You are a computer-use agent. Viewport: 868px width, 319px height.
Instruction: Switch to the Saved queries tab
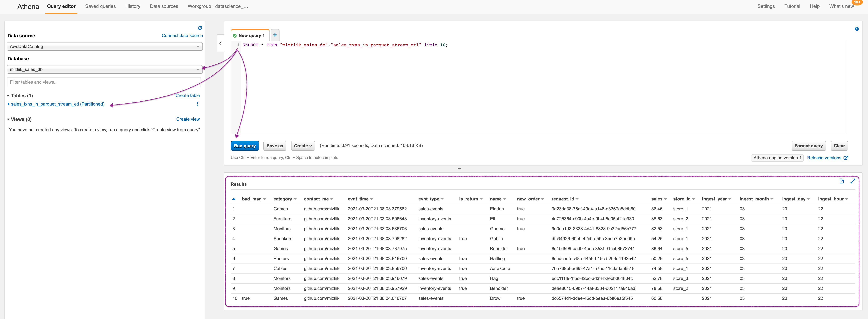[x=100, y=6]
